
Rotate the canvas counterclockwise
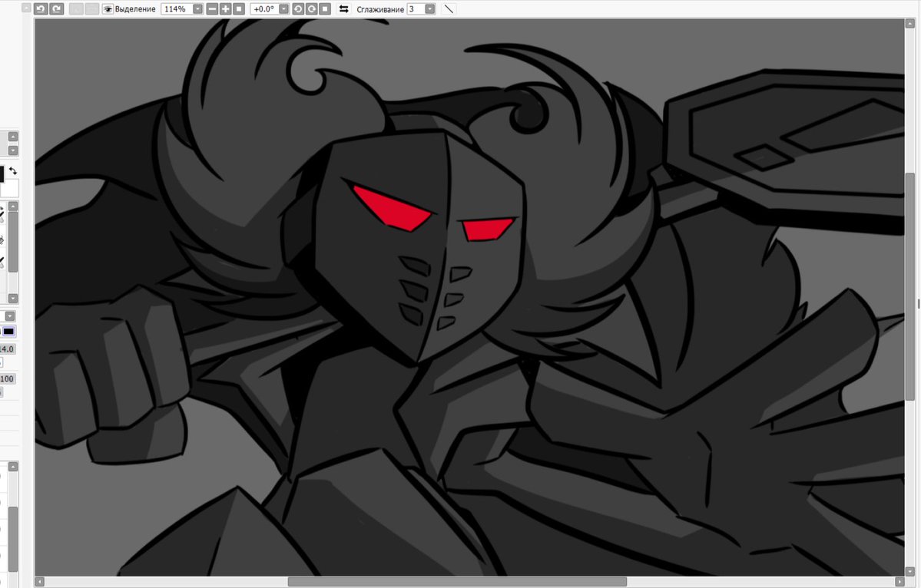pyautogui.click(x=298, y=8)
